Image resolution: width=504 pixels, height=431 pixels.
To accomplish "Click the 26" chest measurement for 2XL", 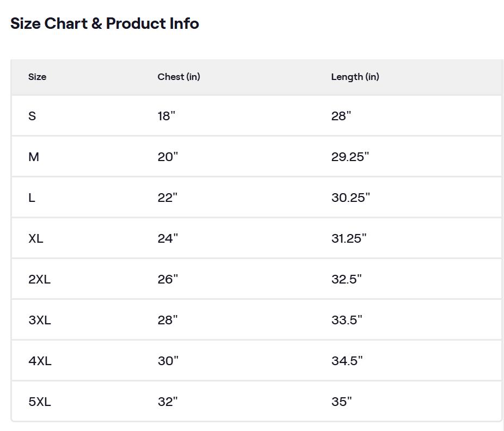I will click(x=168, y=279).
